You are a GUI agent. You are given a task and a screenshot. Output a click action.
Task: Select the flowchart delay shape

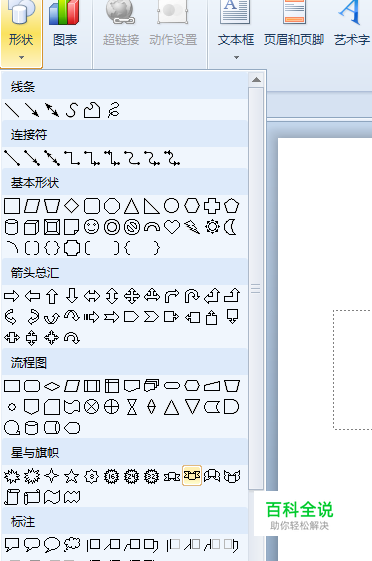[231, 407]
